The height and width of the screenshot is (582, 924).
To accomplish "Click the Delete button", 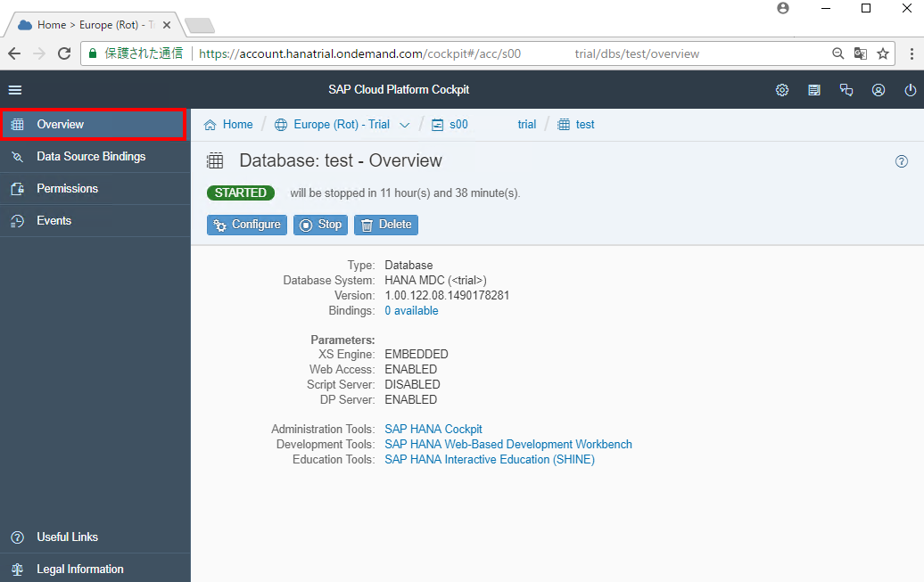I will pos(386,225).
